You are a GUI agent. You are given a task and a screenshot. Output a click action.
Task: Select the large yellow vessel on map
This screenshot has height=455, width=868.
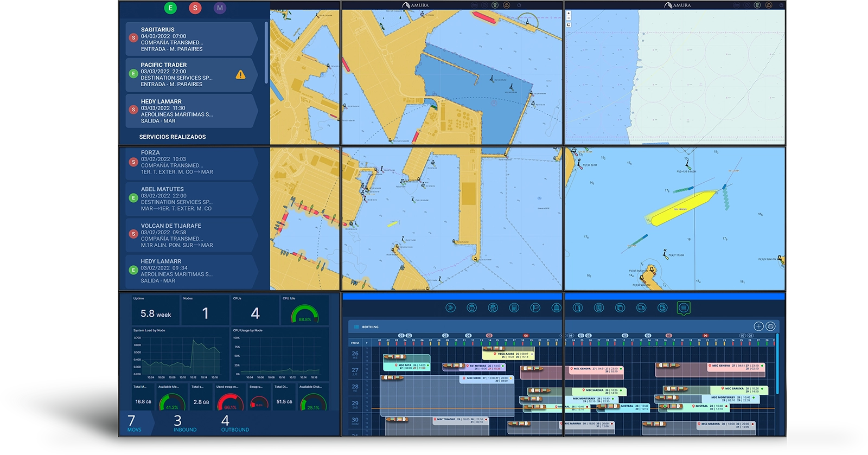tap(684, 208)
